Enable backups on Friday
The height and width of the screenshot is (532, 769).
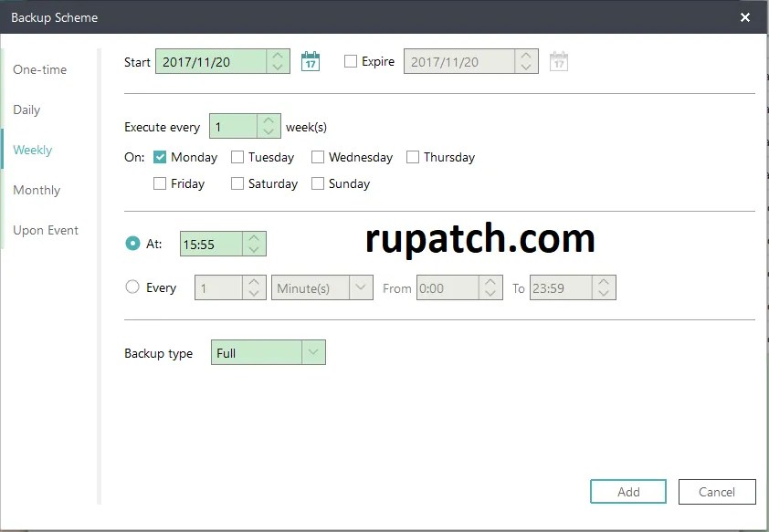(x=158, y=183)
